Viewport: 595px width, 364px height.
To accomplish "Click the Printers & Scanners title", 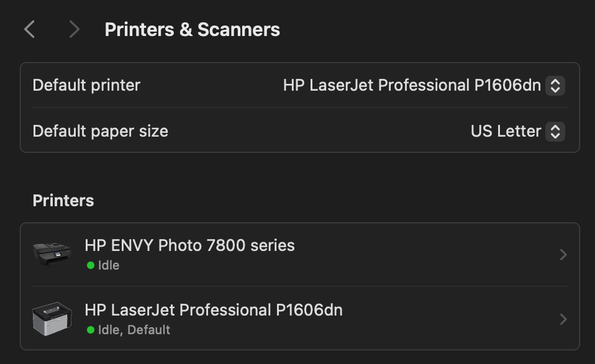I will pos(192,30).
